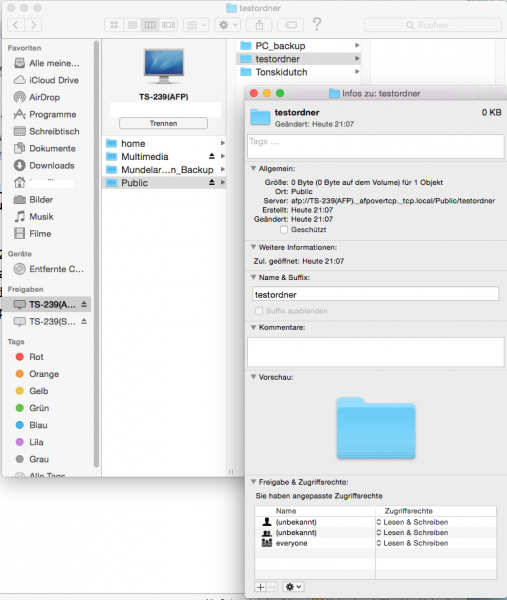
Task: Collapse the Freigabe & Zugriffsrechte section
Action: [253, 482]
